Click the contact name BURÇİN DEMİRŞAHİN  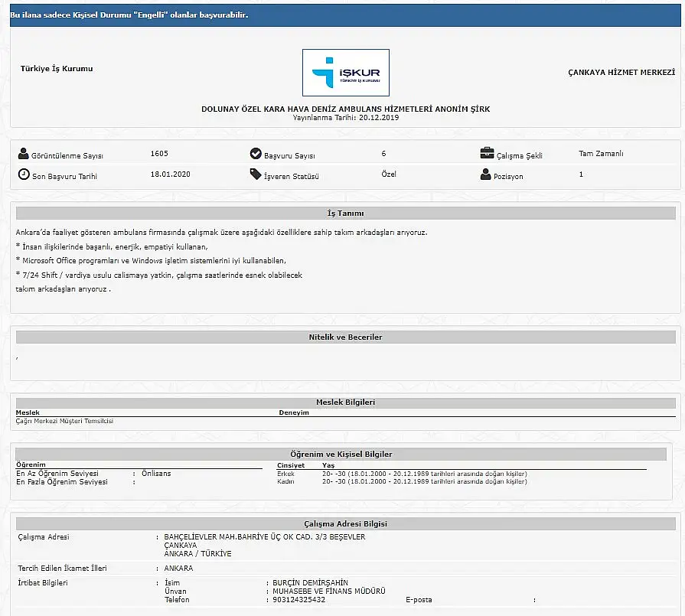[311, 583]
